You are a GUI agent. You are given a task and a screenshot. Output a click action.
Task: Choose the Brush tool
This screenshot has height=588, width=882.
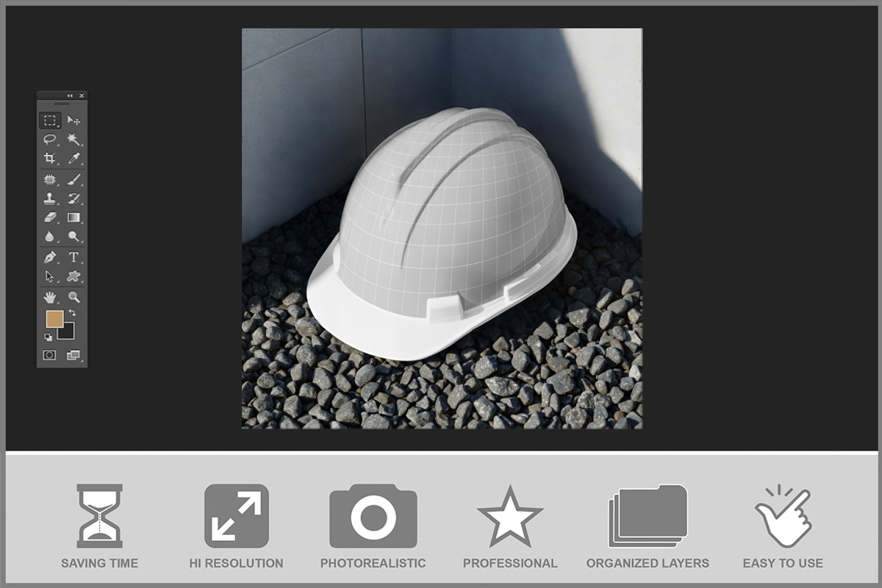(x=76, y=179)
